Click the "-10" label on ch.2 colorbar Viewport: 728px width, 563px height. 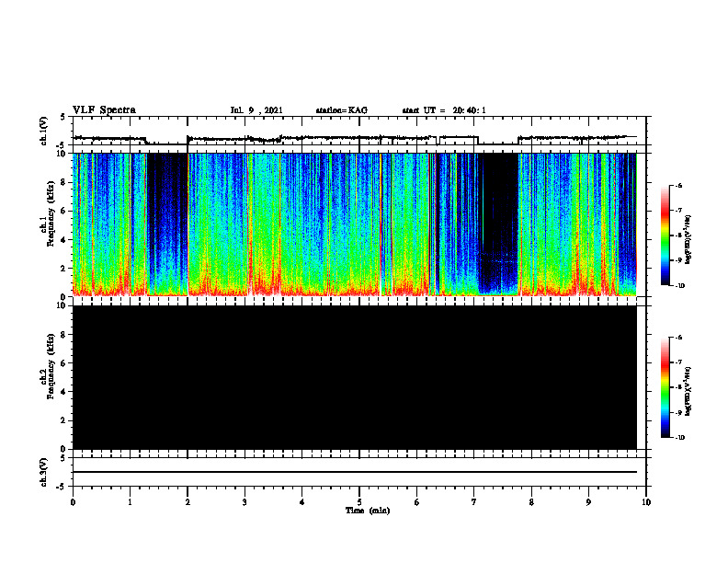(679, 438)
